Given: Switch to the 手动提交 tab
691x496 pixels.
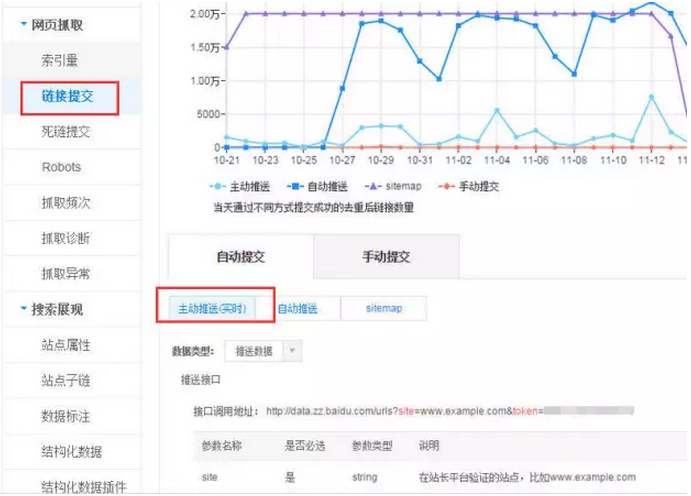Looking at the screenshot, I should 386,256.
